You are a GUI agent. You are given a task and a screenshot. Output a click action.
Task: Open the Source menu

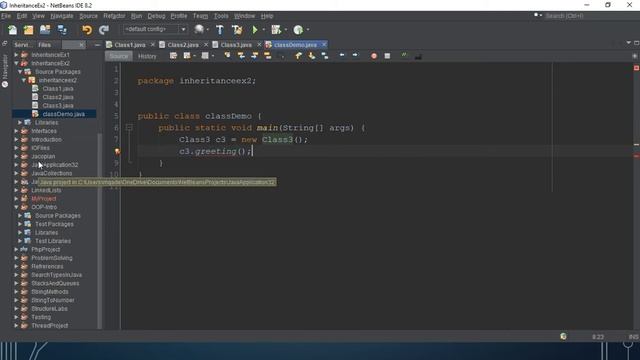coord(89,16)
